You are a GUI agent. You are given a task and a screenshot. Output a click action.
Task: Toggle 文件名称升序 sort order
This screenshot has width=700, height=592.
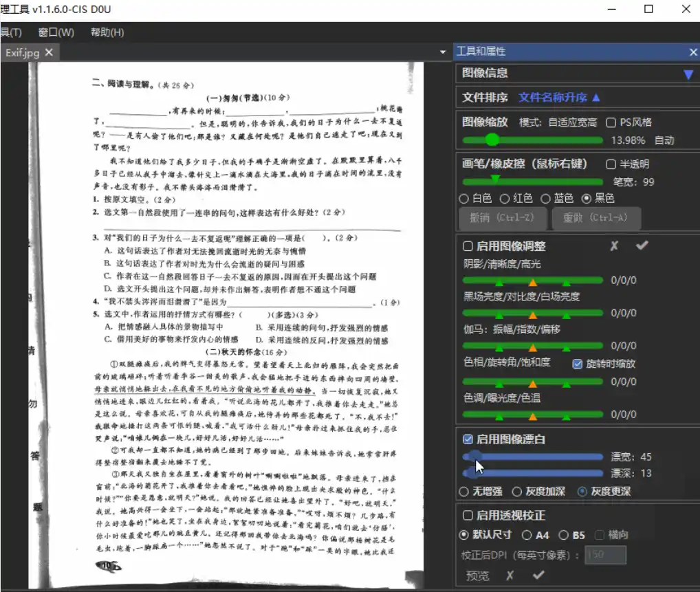pos(559,98)
